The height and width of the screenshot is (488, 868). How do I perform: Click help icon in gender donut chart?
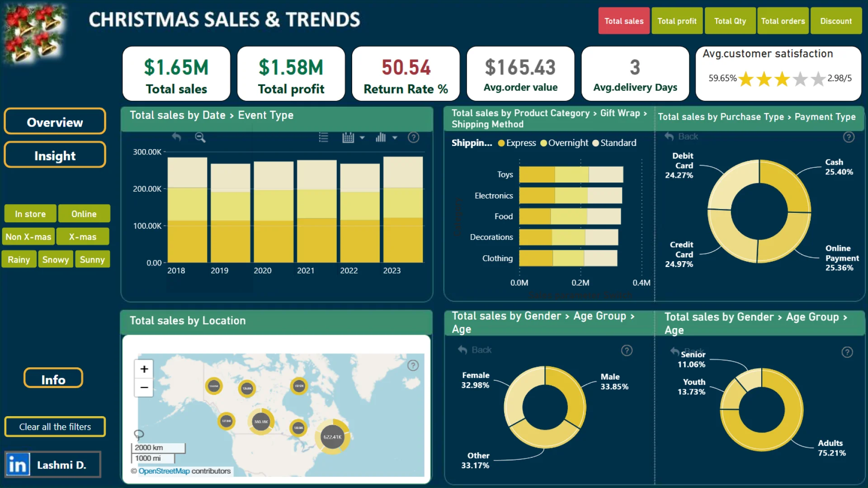click(x=627, y=350)
